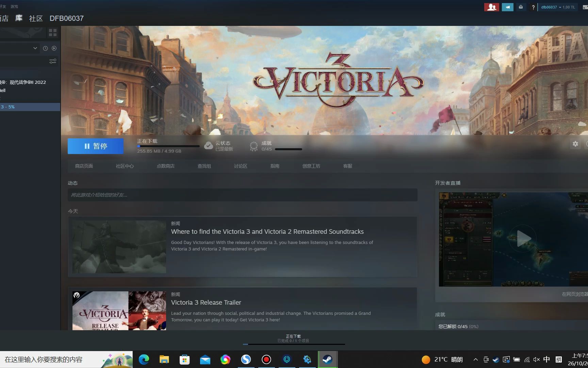588x368 pixels.
Task: Open the blue gear app on taskbar
Action: [x=307, y=359]
